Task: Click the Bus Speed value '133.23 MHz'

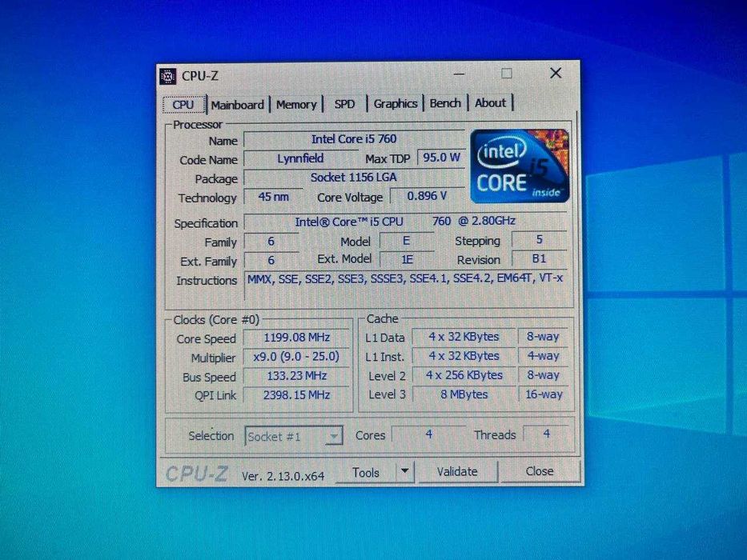Action: [x=296, y=376]
